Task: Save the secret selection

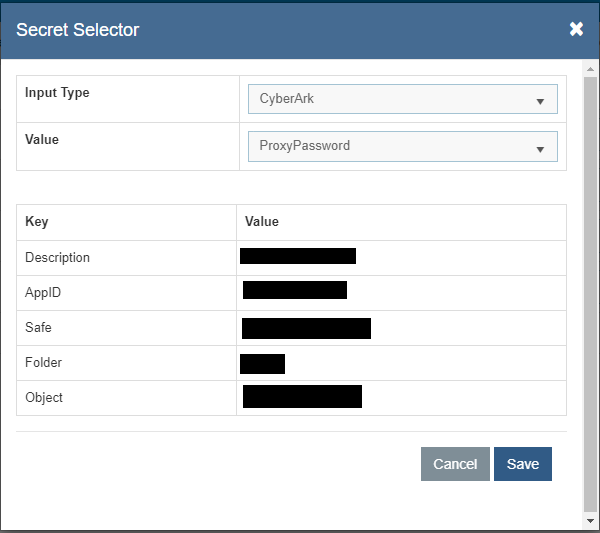Action: click(x=522, y=464)
